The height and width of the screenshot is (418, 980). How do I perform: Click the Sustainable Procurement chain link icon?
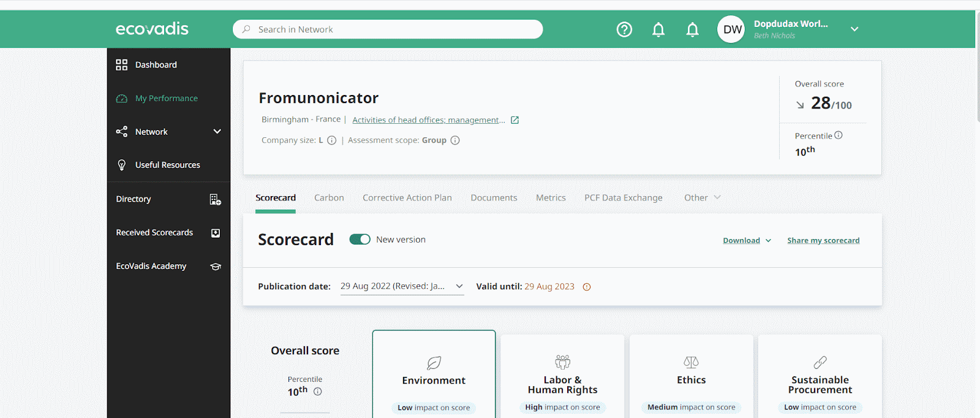tap(820, 362)
